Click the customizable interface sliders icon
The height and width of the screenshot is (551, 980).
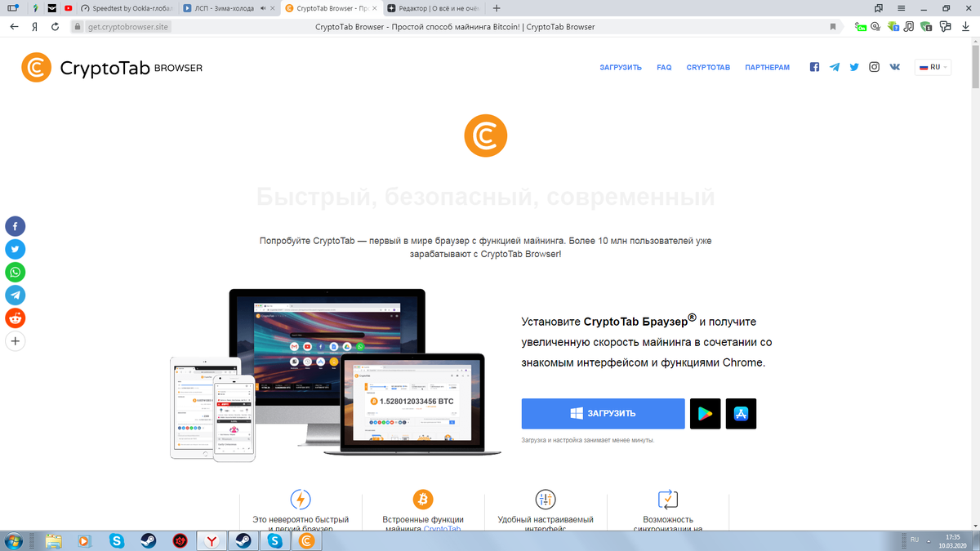click(546, 499)
